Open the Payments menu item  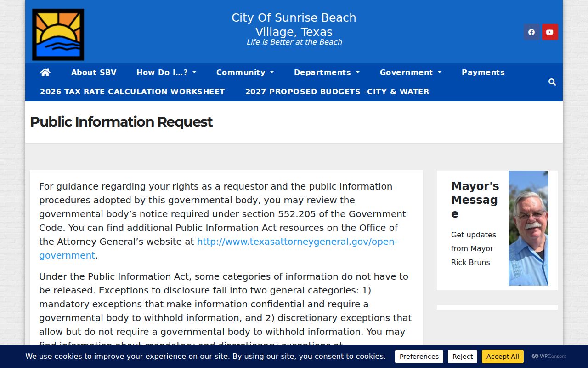pyautogui.click(x=483, y=72)
